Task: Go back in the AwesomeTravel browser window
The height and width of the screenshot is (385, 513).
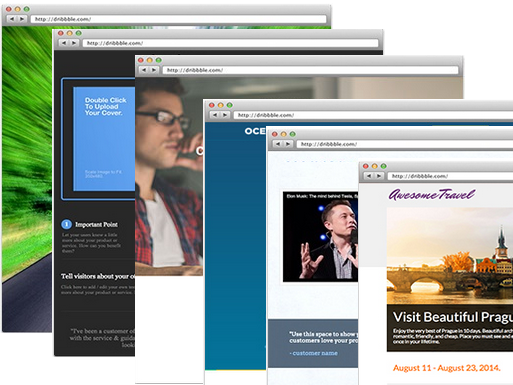Action: click(x=369, y=176)
